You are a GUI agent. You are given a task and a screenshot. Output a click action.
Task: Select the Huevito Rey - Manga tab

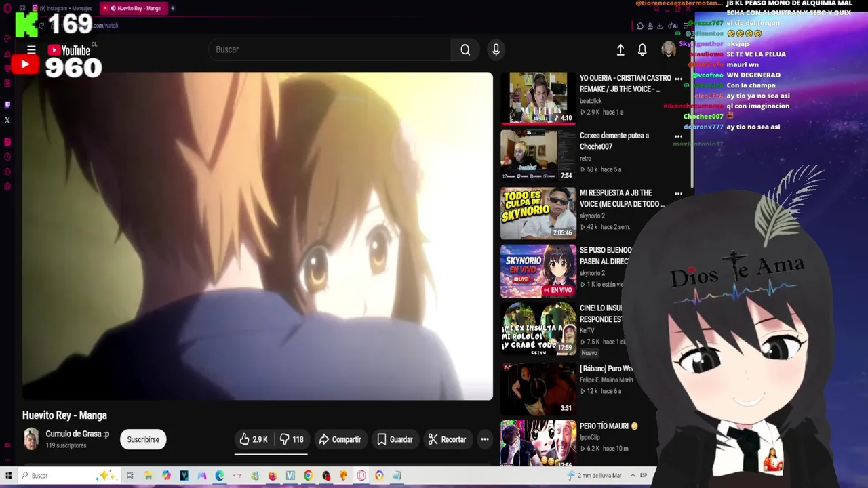(132, 8)
